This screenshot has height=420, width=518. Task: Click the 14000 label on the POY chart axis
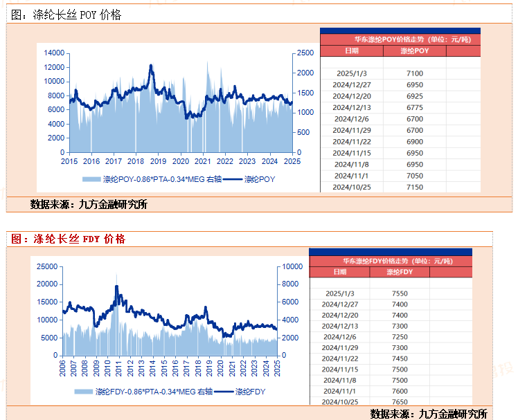point(54,53)
